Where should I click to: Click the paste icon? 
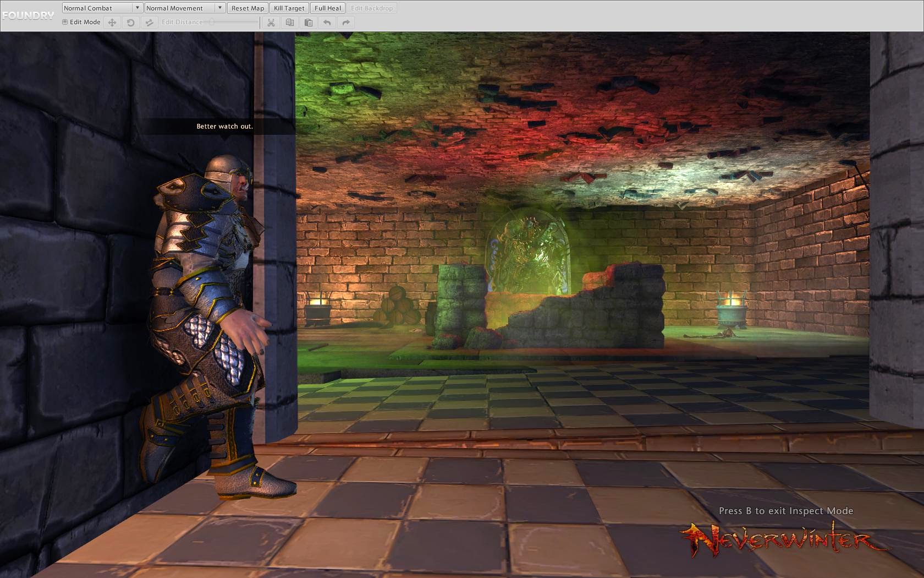click(x=308, y=23)
